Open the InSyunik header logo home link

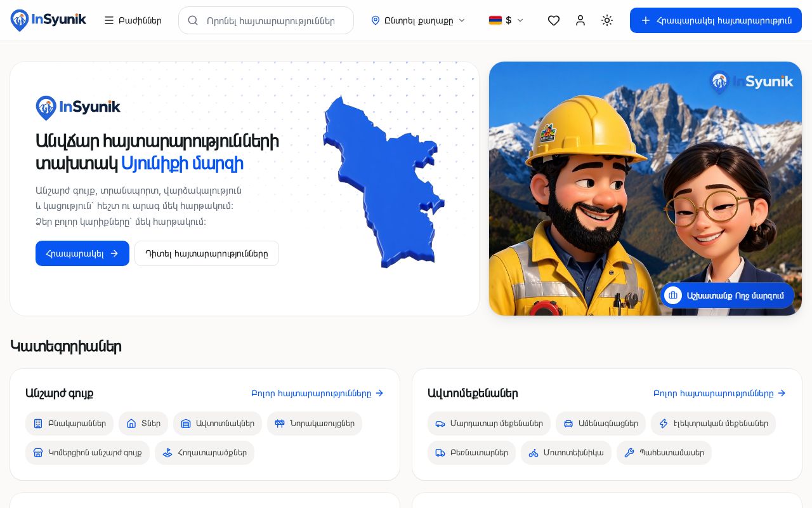click(48, 20)
